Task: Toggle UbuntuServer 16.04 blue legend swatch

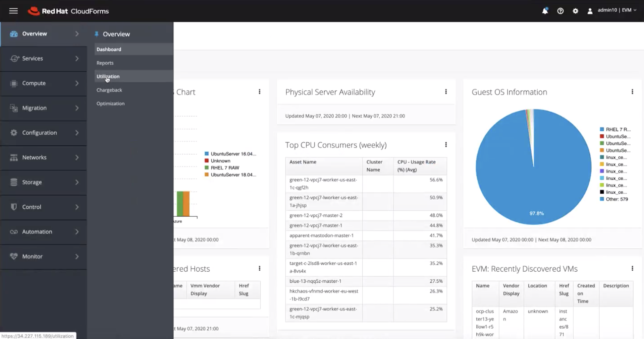Action: [207, 154]
